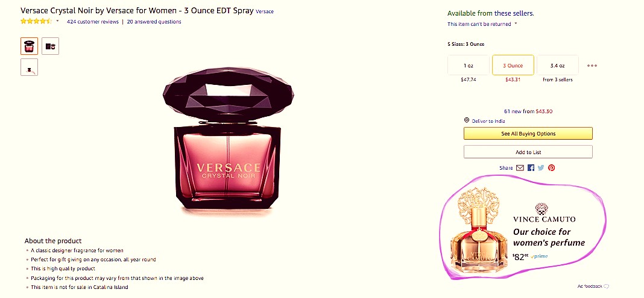Expand the star rating dropdown arrow
The height and width of the screenshot is (298, 644).
coord(57,21)
